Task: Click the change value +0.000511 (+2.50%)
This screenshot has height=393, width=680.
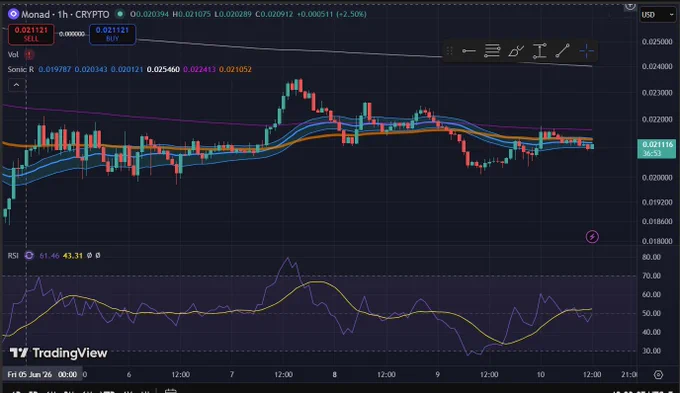Action: coord(332,14)
